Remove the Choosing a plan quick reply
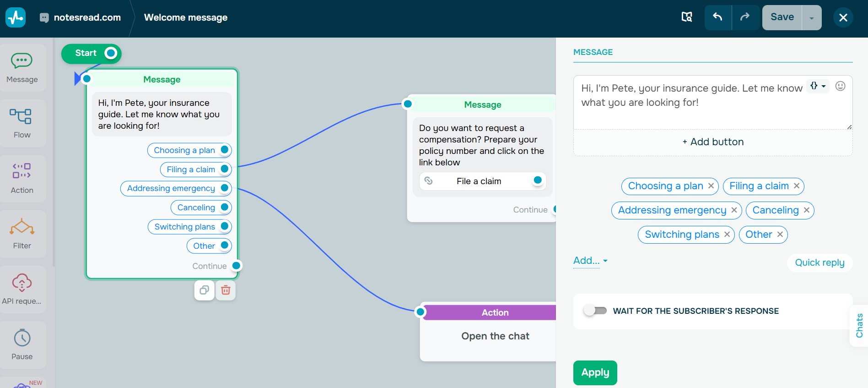Screen dimensions: 868x388 point(711,186)
